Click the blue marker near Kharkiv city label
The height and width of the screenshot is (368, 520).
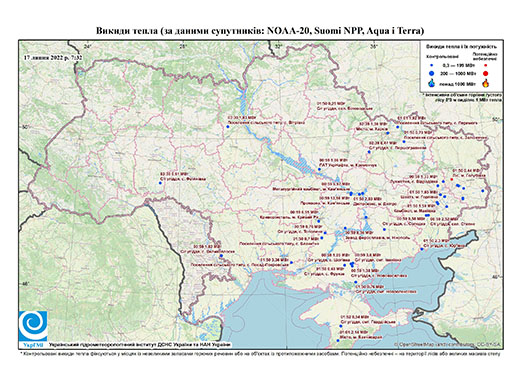coord(388,133)
